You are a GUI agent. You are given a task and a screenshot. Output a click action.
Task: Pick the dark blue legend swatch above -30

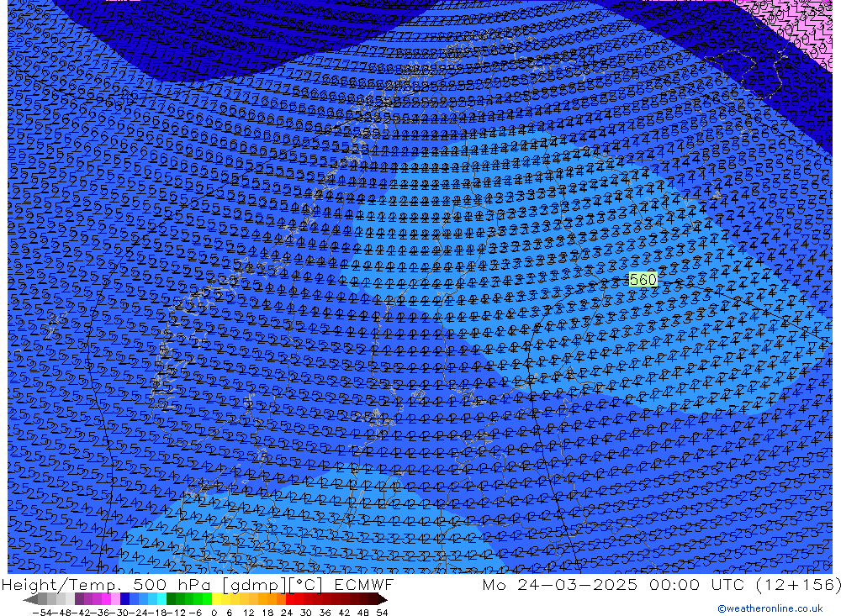pos(125,599)
